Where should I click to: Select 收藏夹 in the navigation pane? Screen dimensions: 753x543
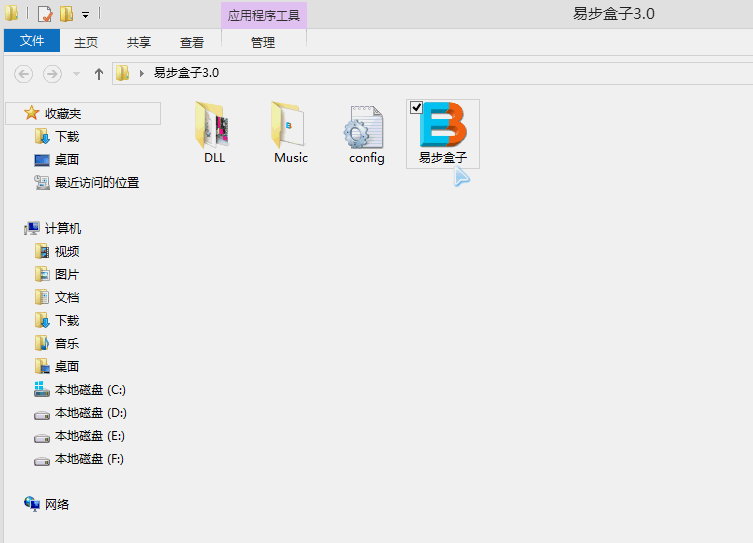(83, 114)
